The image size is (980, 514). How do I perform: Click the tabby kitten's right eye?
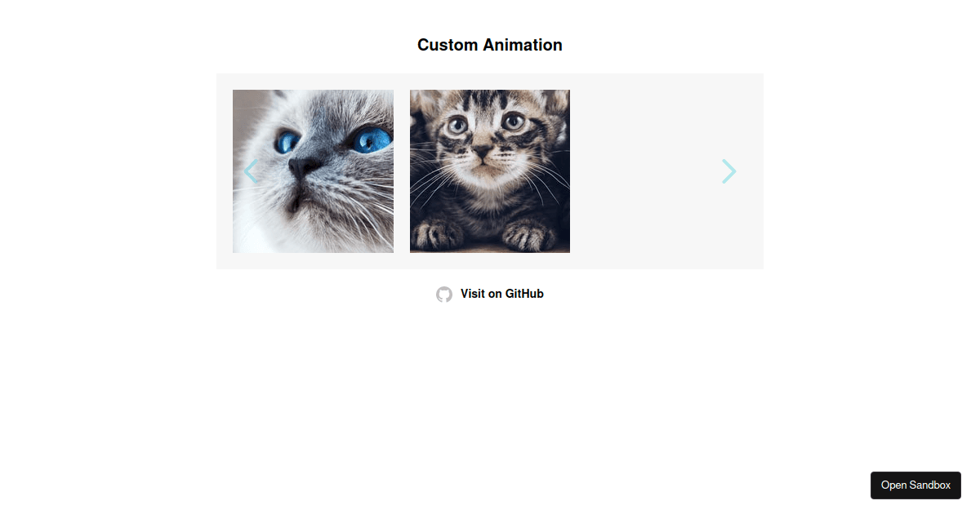(514, 122)
